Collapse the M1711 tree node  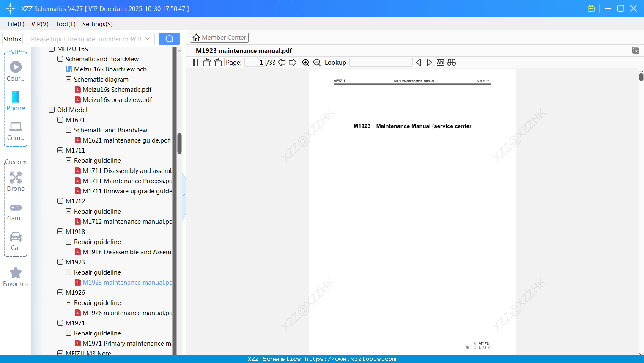pyautogui.click(x=60, y=150)
